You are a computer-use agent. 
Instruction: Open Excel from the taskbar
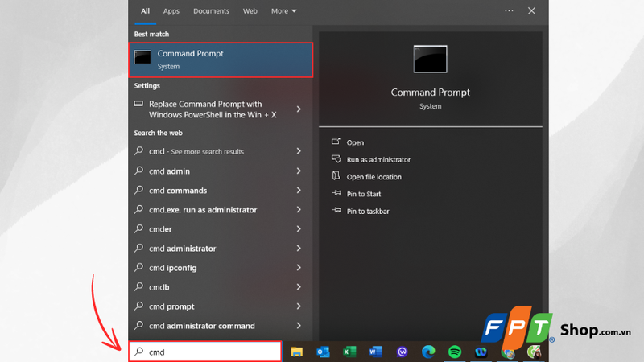pyautogui.click(x=349, y=352)
